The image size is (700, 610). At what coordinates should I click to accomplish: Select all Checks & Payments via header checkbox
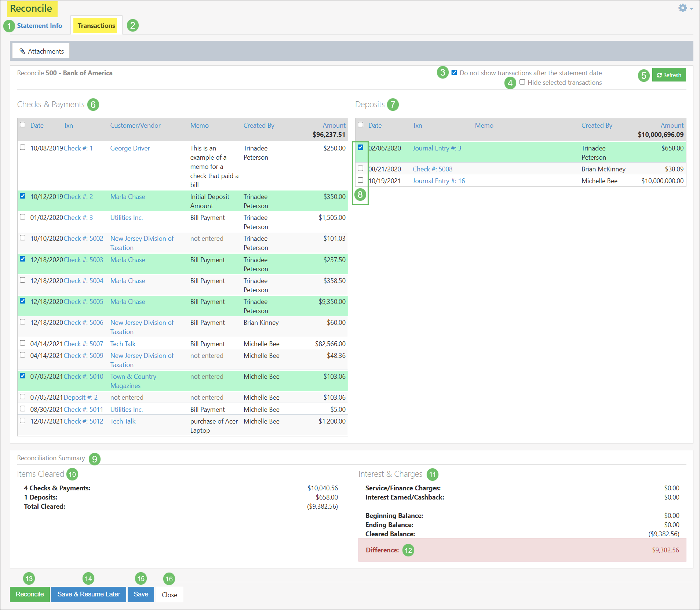pyautogui.click(x=23, y=125)
